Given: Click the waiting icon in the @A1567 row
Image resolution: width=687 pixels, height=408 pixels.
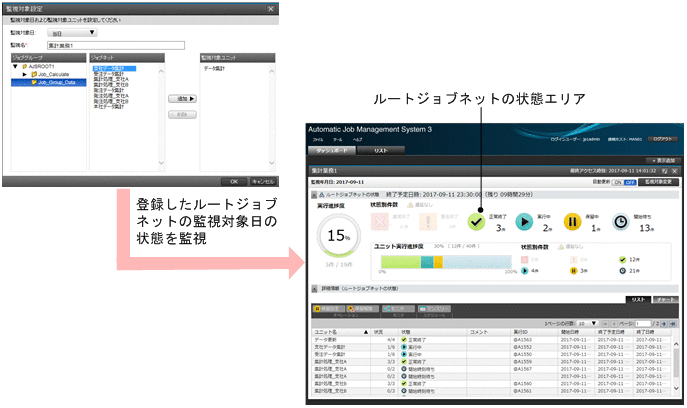Looking at the screenshot, I should click(x=404, y=369).
